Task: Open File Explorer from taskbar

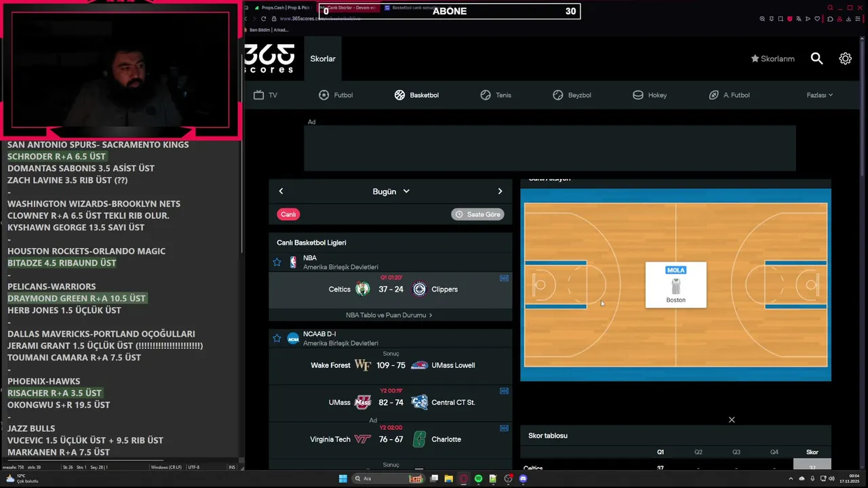Action: point(449,479)
